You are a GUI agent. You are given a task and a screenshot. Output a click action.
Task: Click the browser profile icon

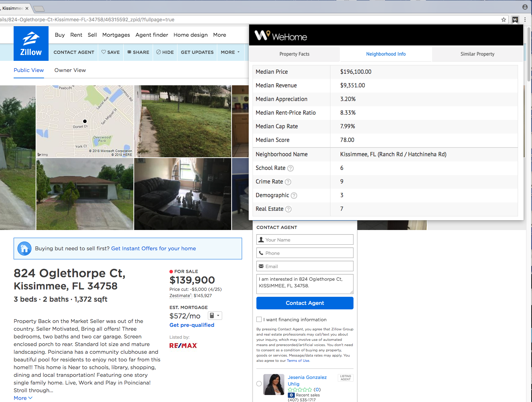525,7
